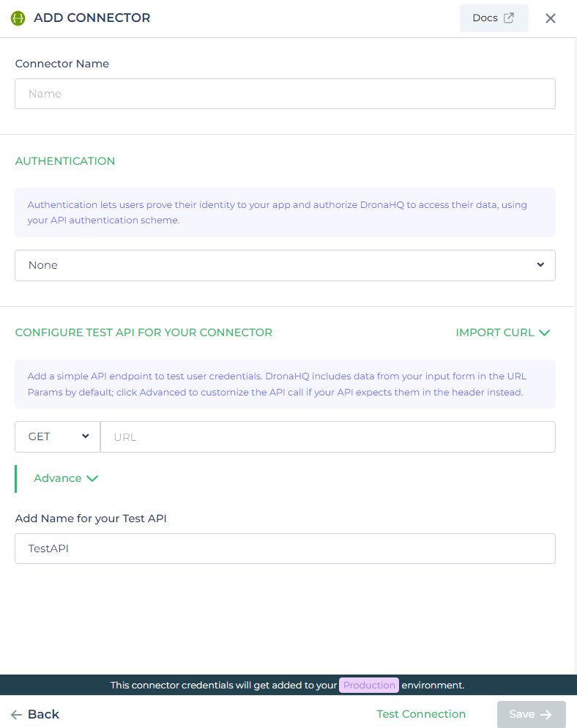
Task: Click the external link icon beside Docs
Action: tap(509, 18)
